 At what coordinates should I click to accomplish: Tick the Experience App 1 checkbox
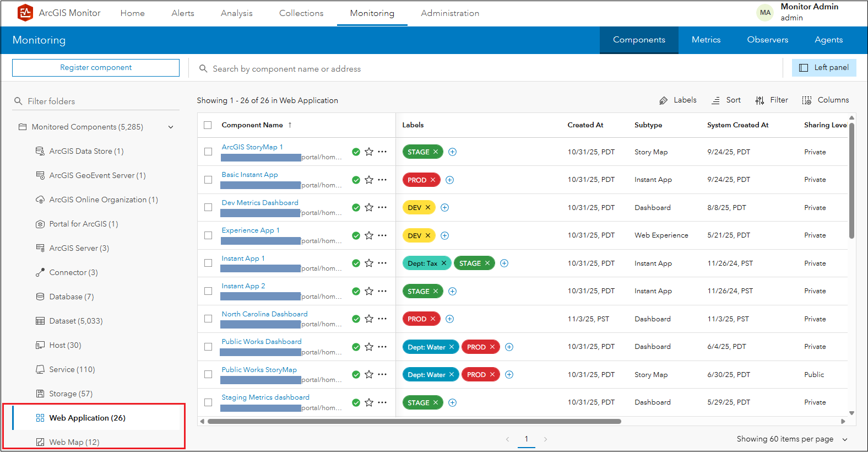[x=208, y=235]
